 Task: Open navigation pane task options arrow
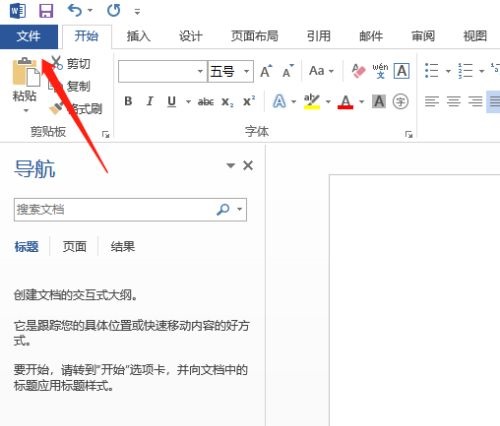click(x=230, y=165)
